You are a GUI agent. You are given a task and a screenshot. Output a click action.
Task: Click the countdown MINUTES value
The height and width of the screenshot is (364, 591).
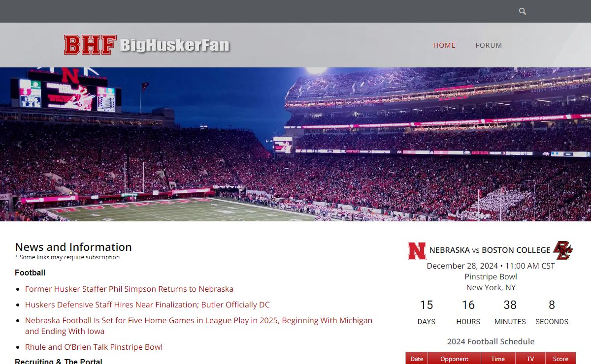tap(510, 305)
